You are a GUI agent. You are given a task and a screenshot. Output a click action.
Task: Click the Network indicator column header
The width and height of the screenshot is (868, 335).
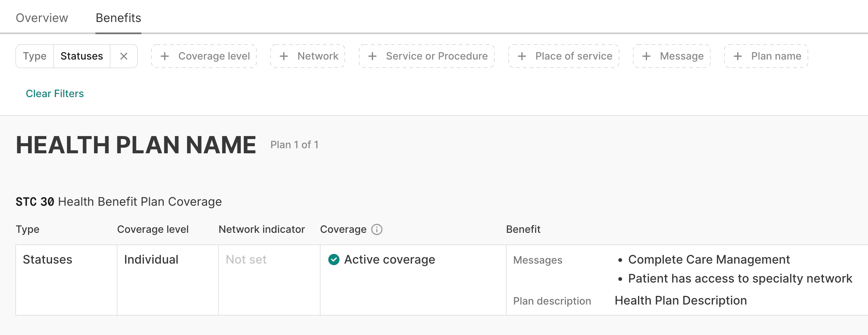point(261,229)
